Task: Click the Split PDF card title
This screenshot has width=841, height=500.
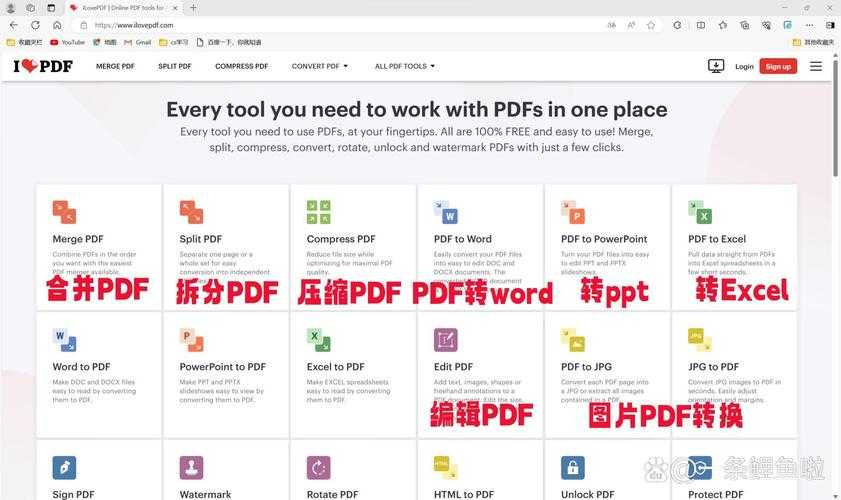Action: coord(201,239)
